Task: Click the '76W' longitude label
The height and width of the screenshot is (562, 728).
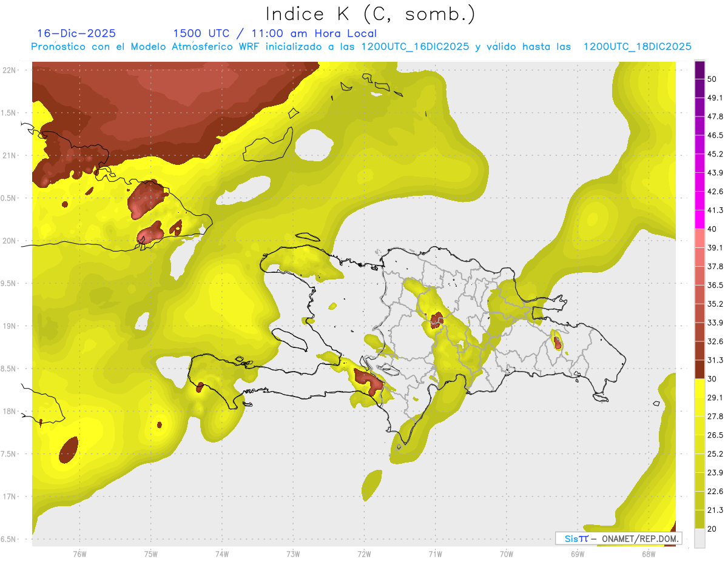Action: coord(79,554)
